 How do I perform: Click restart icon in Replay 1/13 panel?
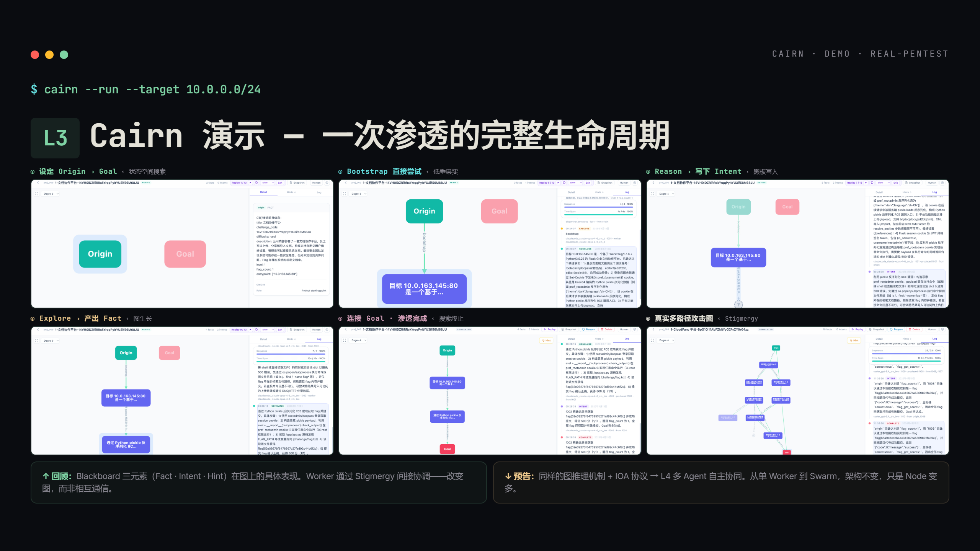[x=256, y=183]
